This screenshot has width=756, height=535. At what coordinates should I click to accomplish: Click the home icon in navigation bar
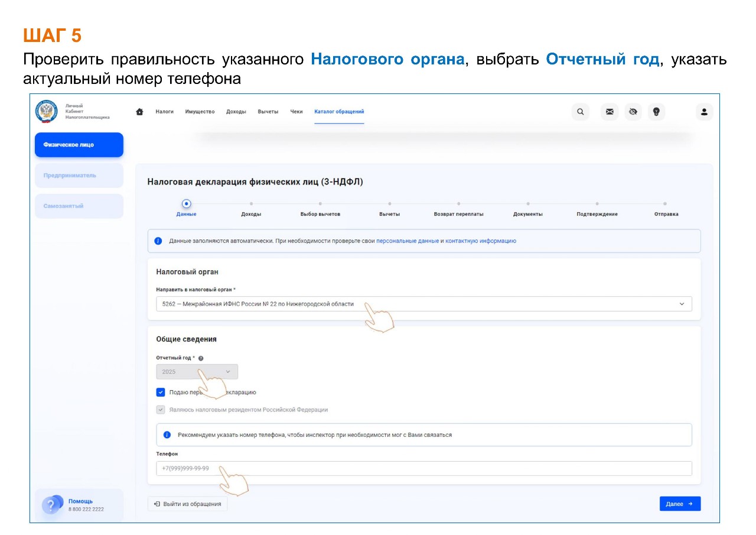point(140,112)
